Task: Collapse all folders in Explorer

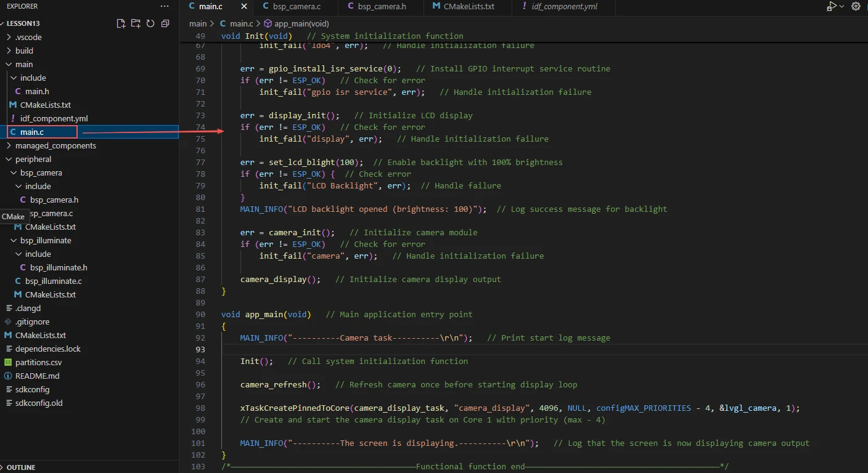Action: [165, 23]
